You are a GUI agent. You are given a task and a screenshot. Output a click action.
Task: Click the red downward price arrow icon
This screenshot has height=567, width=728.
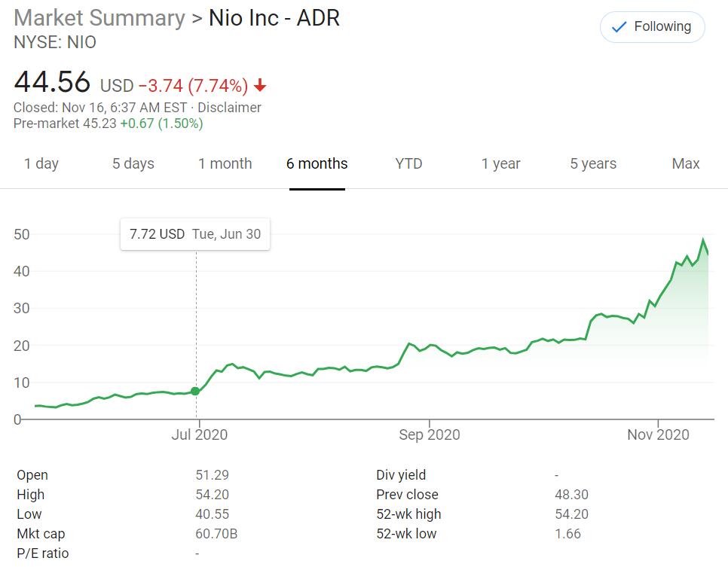click(259, 86)
